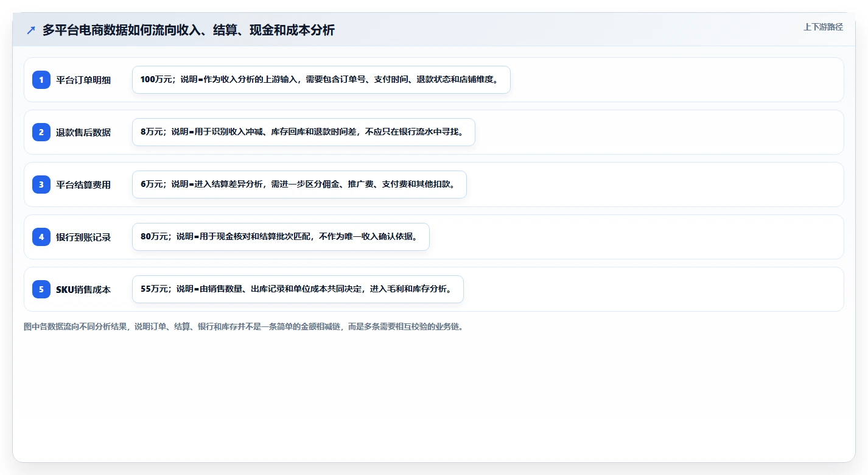Screen dimensions: 868x475
Task: Select the 银行到账记录 label
Action: 83,237
